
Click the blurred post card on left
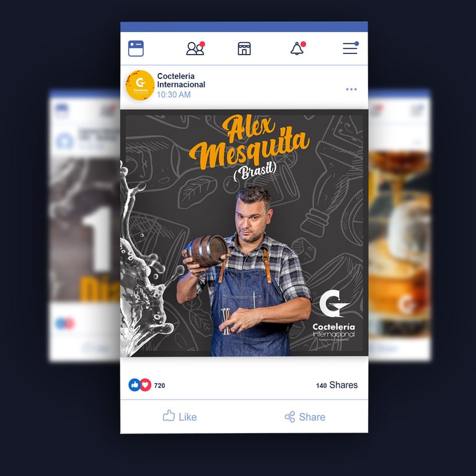click(x=84, y=225)
